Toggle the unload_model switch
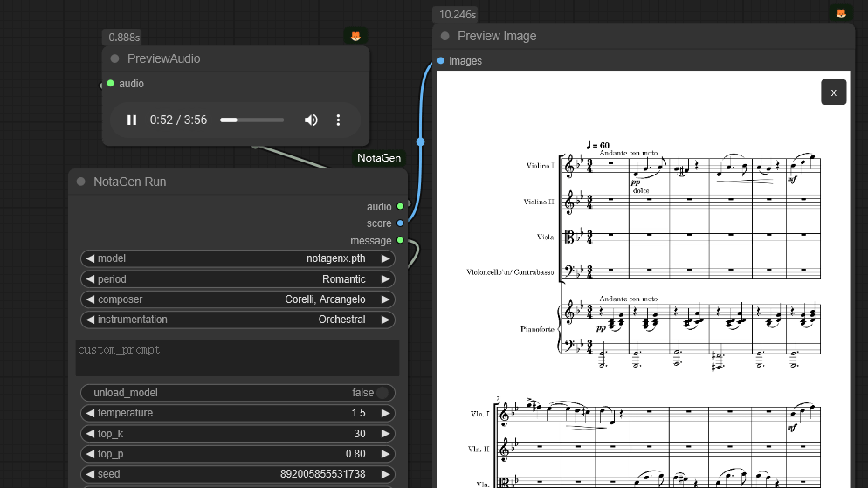 (x=381, y=393)
